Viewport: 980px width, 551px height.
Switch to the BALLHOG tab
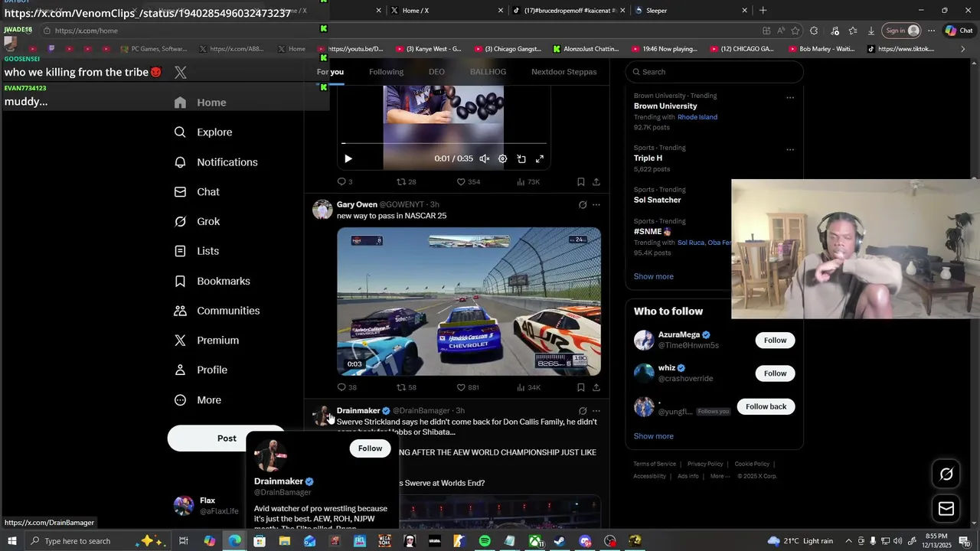tap(488, 72)
